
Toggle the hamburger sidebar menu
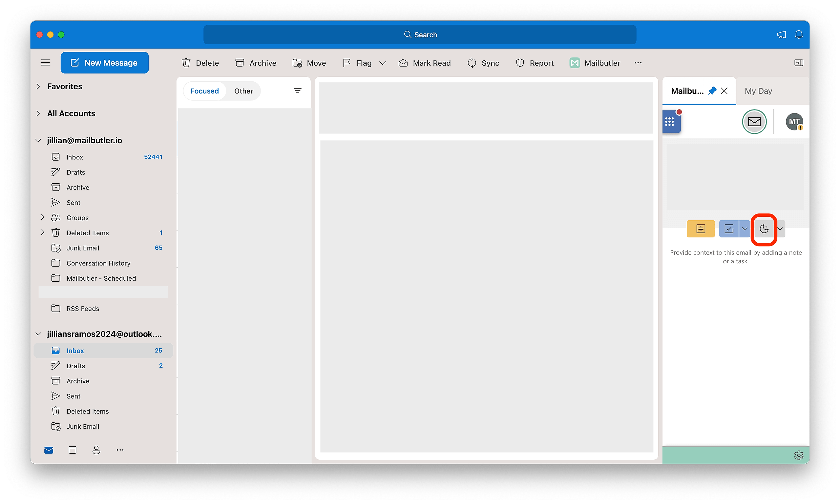[46, 63]
